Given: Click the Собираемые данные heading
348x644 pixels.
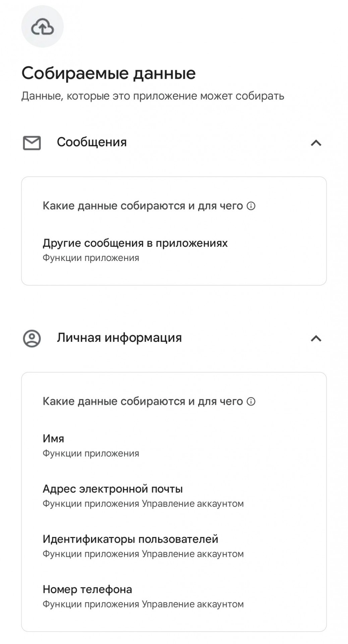Looking at the screenshot, I should [x=109, y=73].
